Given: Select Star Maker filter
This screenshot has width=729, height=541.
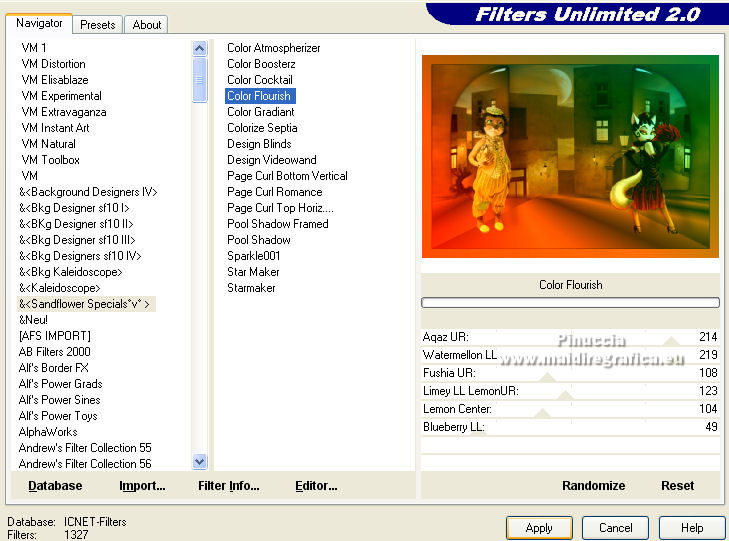Looking at the screenshot, I should pos(253,272).
